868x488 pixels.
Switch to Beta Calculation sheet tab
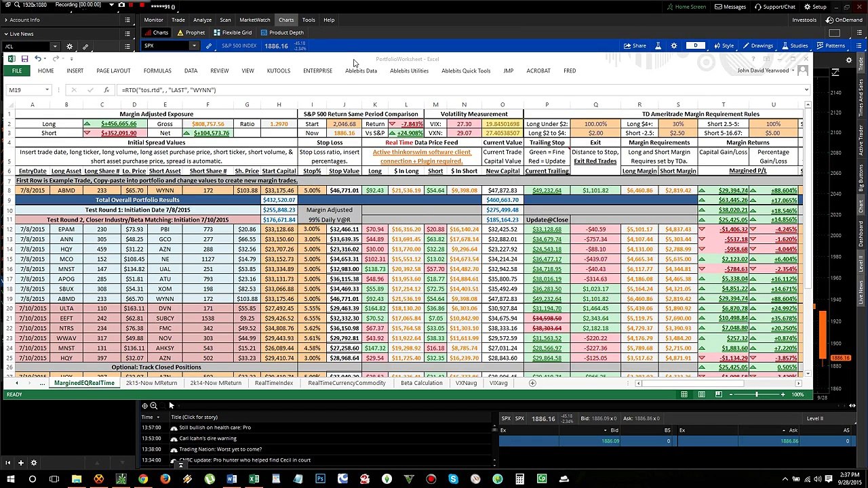422,383
